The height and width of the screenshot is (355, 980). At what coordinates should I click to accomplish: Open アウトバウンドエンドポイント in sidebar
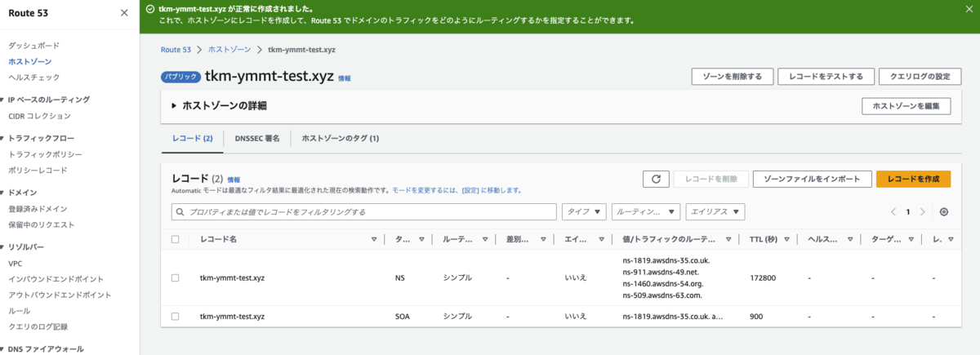click(60, 295)
